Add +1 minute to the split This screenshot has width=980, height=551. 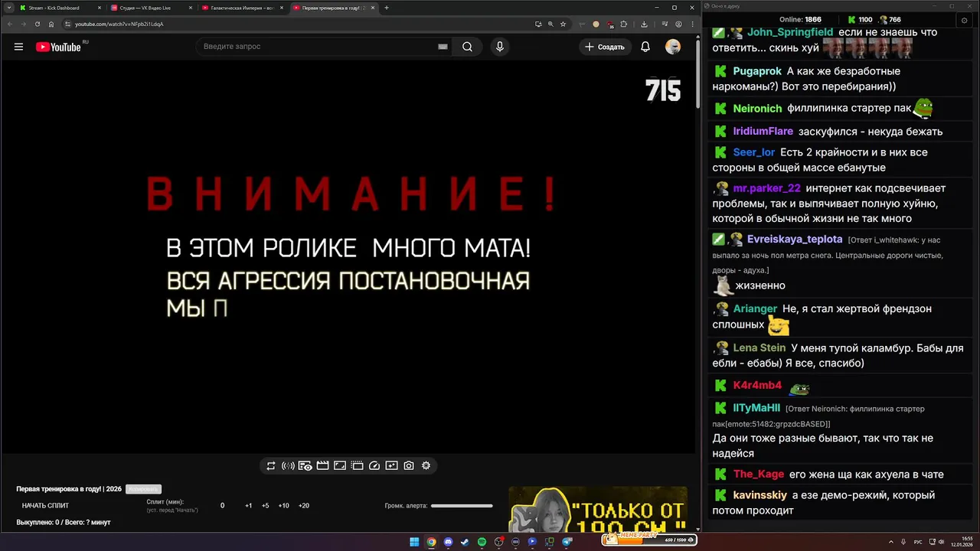point(249,506)
